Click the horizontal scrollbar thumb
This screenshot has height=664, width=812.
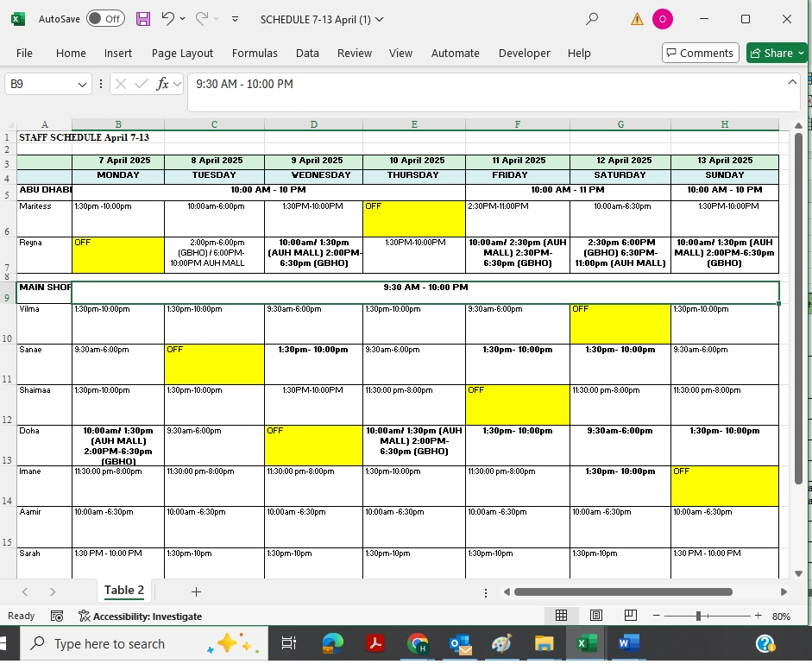[x=623, y=591]
